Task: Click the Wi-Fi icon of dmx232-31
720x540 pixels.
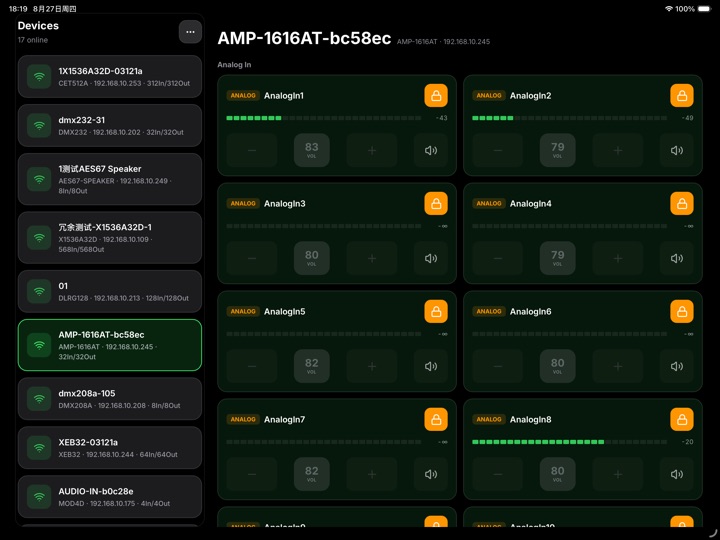Action: tap(39, 125)
